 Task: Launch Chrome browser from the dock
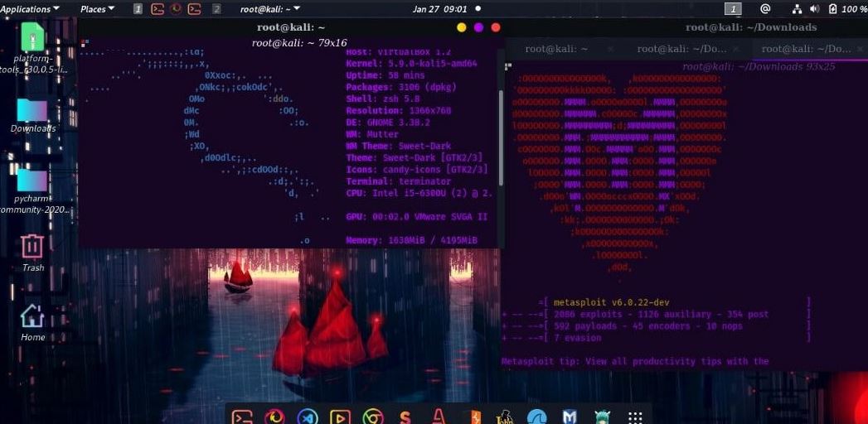point(372,417)
